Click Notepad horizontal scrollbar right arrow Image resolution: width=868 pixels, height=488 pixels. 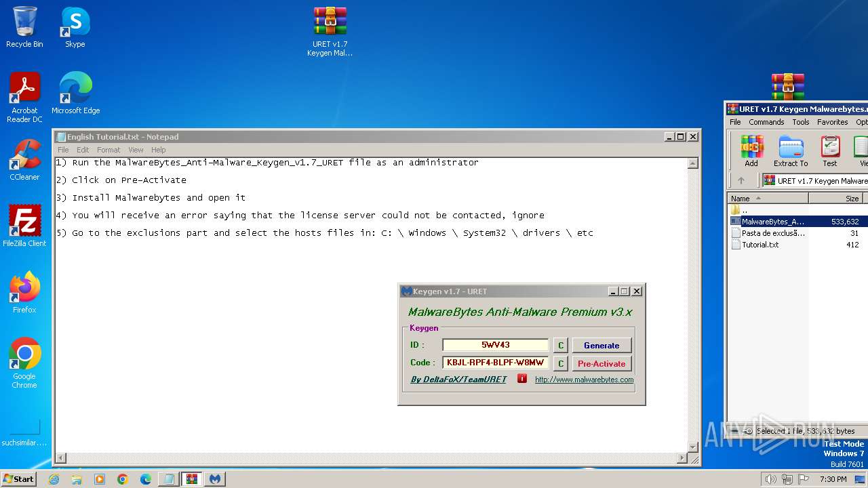click(x=682, y=458)
